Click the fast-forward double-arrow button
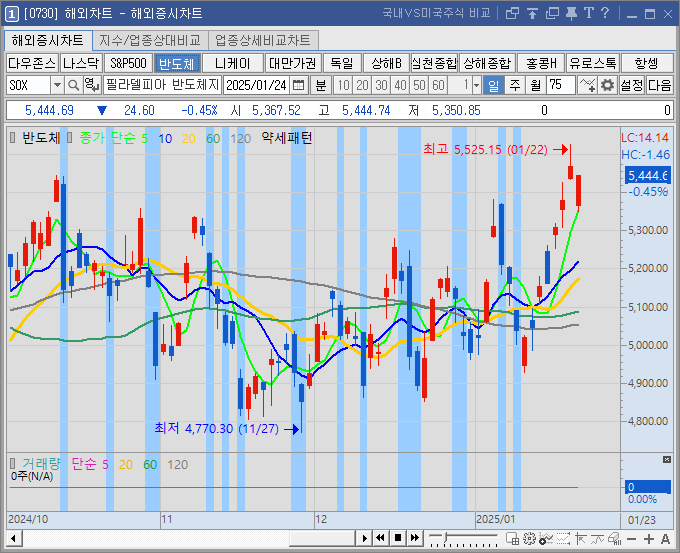 (x=415, y=538)
